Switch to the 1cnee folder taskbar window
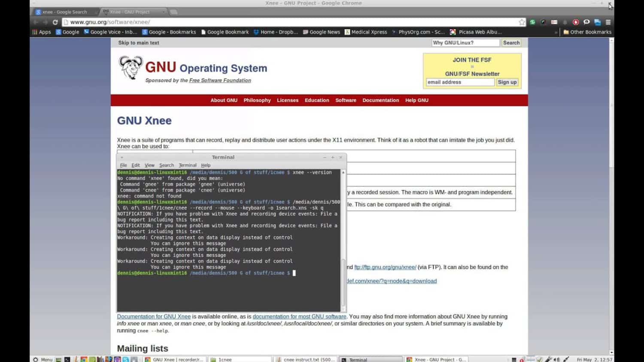This screenshot has height=362, width=644. (x=240, y=359)
